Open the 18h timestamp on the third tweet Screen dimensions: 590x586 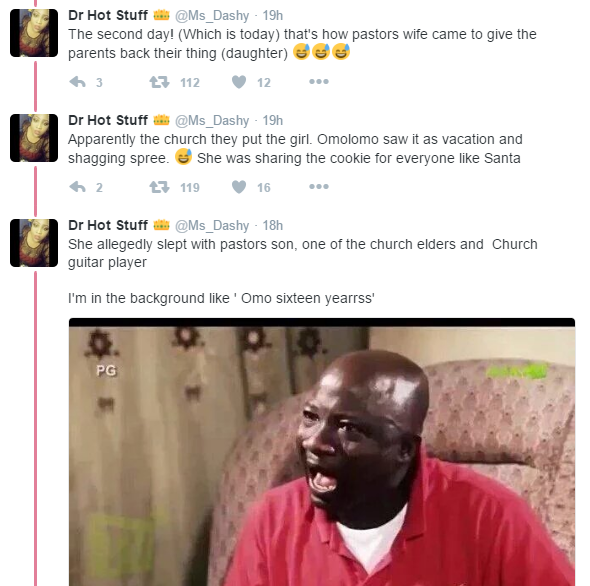pyautogui.click(x=272, y=225)
